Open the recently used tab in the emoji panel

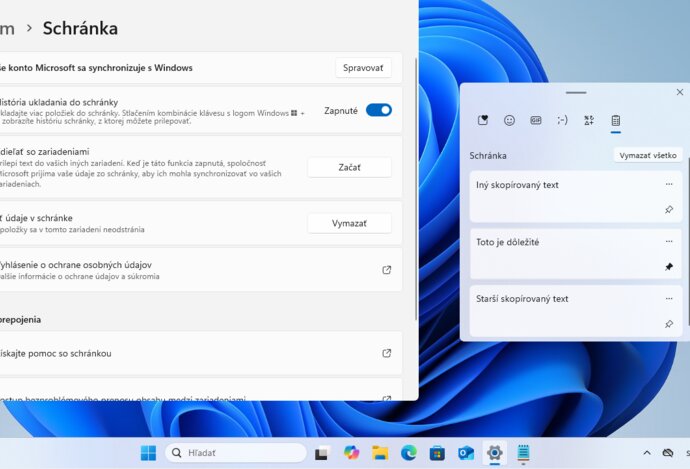point(483,120)
